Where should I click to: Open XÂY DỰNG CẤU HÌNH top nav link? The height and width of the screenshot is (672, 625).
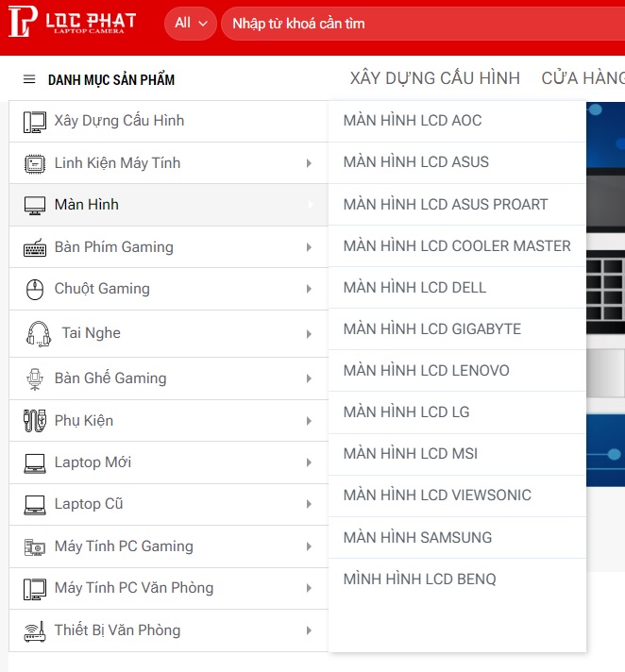click(434, 78)
